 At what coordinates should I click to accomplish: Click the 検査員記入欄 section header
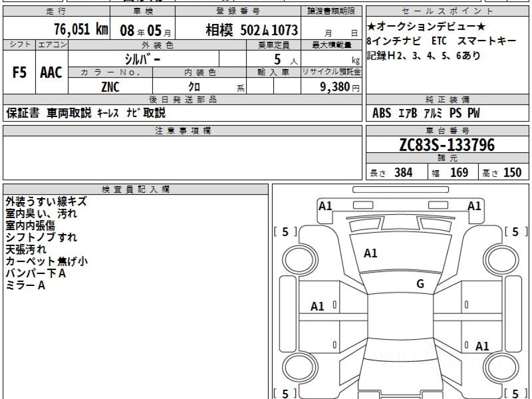(135, 189)
